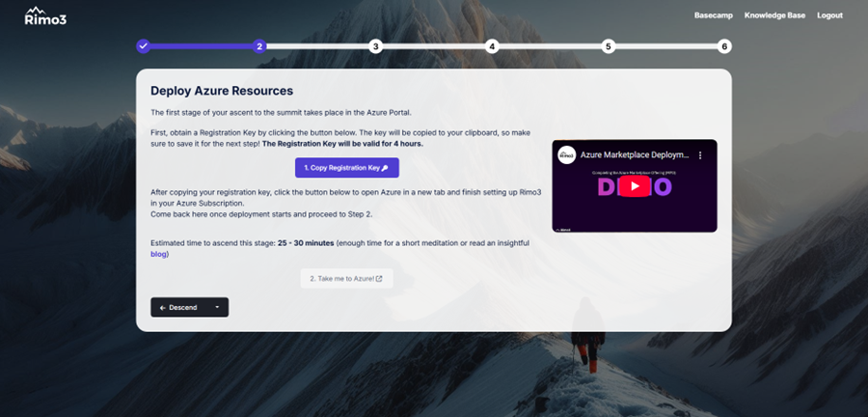Select step 3 circle in progress tracker
Viewport: 868px width, 417px height.
[375, 45]
